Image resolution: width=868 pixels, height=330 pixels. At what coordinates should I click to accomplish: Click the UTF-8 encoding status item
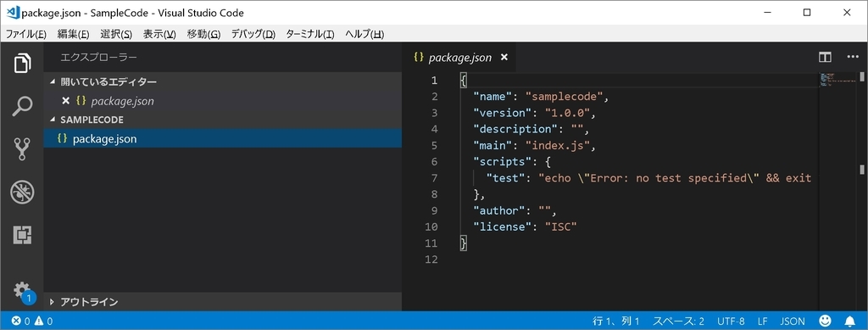pyautogui.click(x=731, y=321)
